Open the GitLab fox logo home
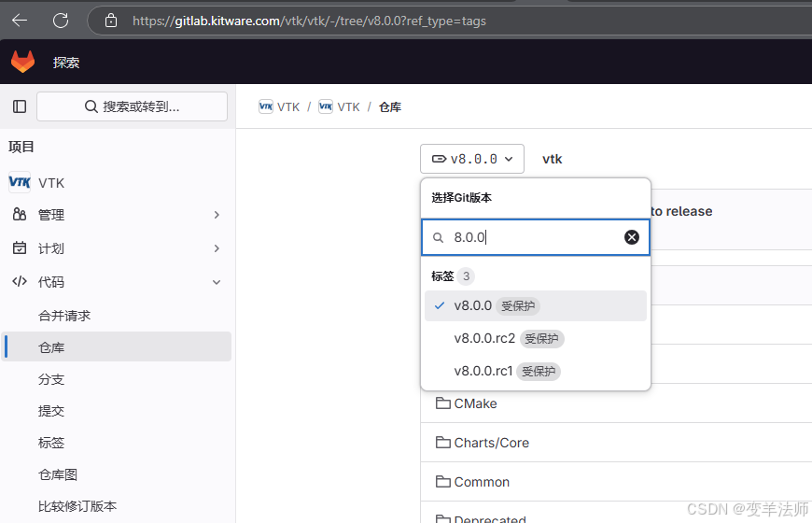The width and height of the screenshot is (812, 523). [x=22, y=62]
